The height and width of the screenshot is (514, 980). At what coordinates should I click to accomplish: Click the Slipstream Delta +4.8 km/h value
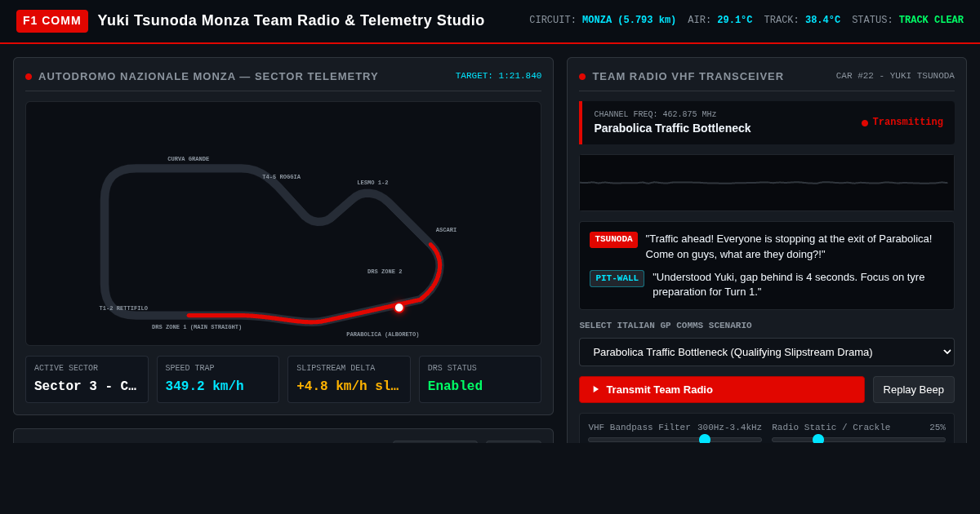click(x=349, y=386)
